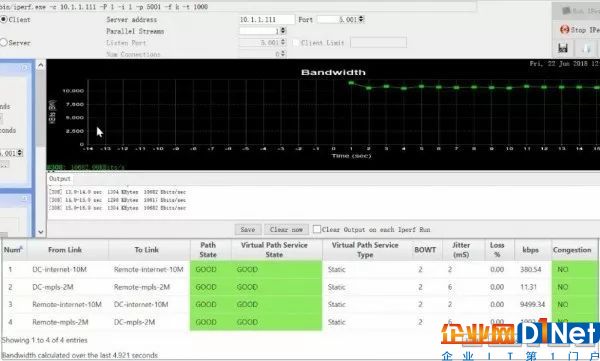Adjust the Parallel Streams stepper

[283, 31]
